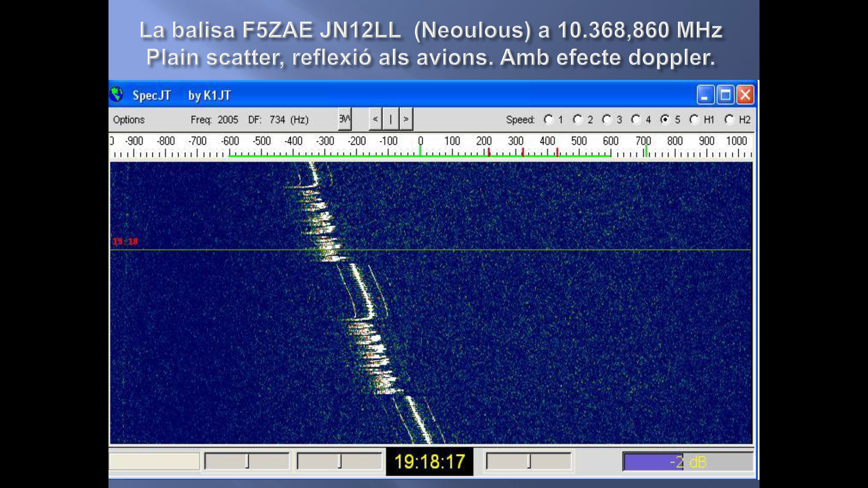
Task: Select H1 speed radio button
Action: pyautogui.click(x=694, y=120)
